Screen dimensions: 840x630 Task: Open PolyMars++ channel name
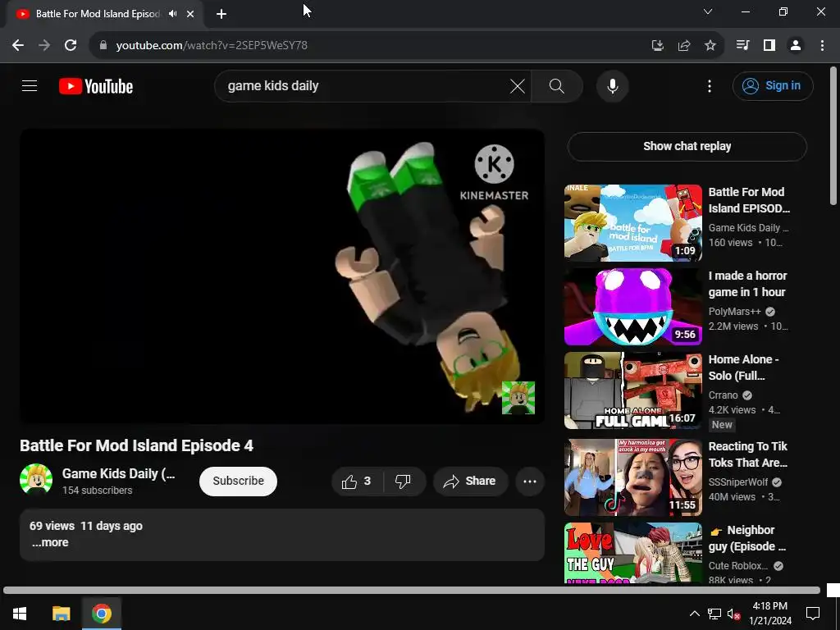click(x=734, y=311)
